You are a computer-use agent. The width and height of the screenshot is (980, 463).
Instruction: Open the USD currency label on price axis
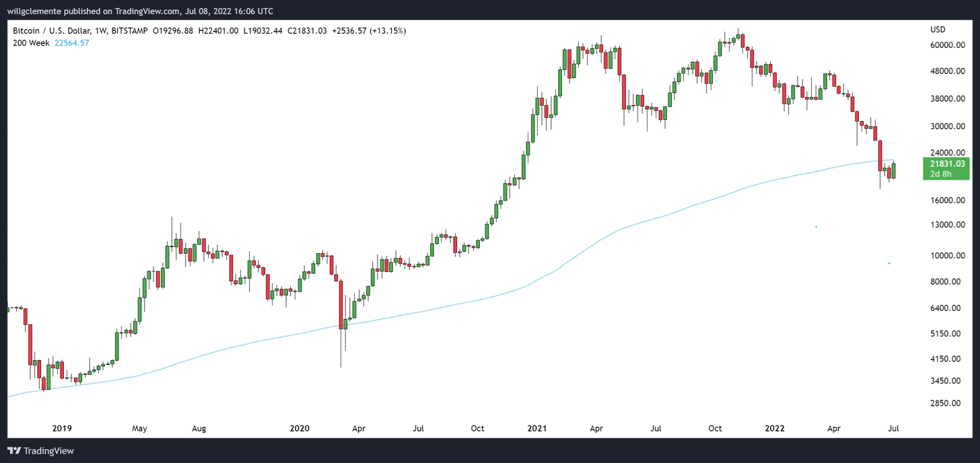pyautogui.click(x=938, y=30)
